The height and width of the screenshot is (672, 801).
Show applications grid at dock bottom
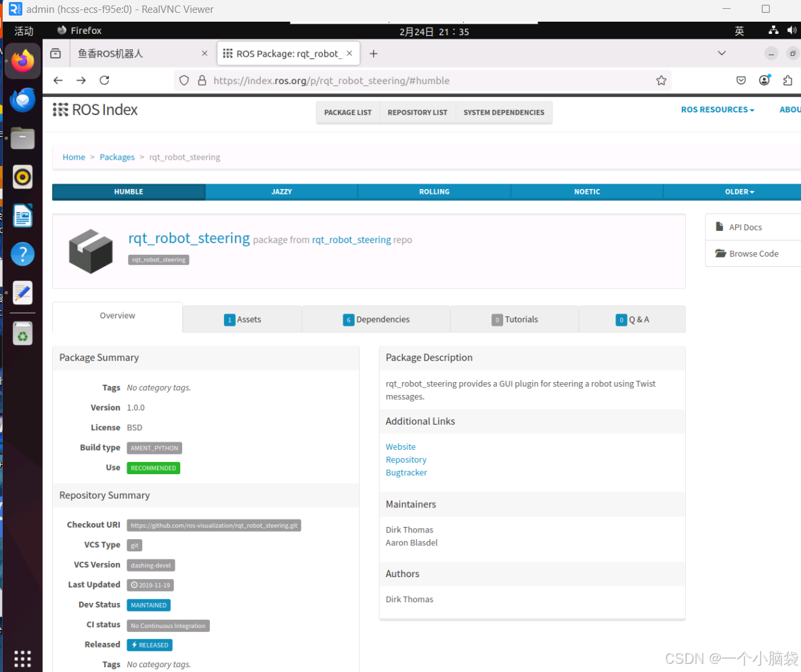point(22,658)
